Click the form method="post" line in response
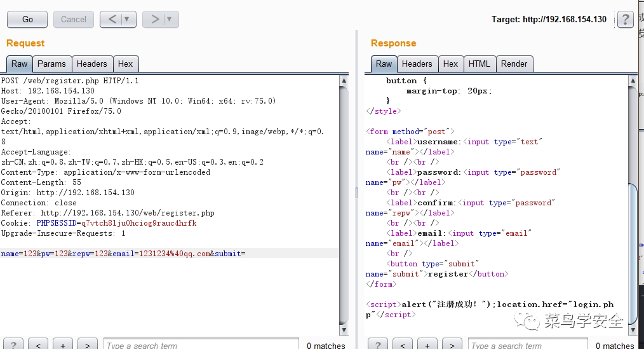The height and width of the screenshot is (349, 644). 410,132
